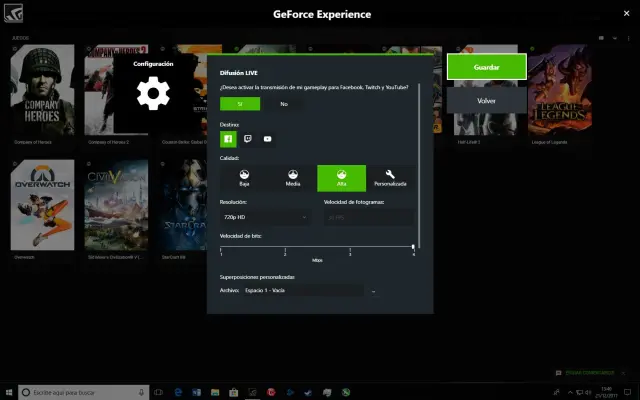The image size is (640, 400).
Task: Open the three-dot more options menu
Action: click(629, 38)
